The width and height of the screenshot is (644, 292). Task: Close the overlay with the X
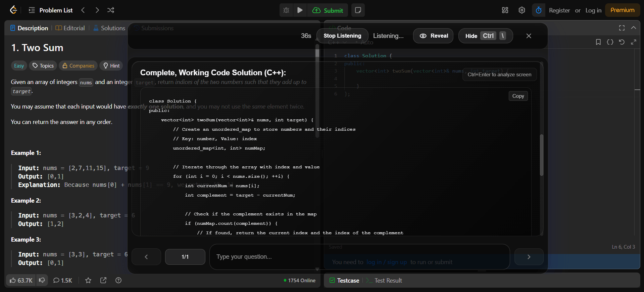point(529,36)
